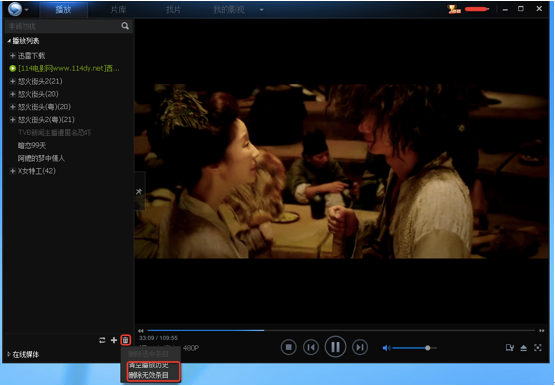Expand the X女特工(42) group
The height and width of the screenshot is (386, 555).
12,171
